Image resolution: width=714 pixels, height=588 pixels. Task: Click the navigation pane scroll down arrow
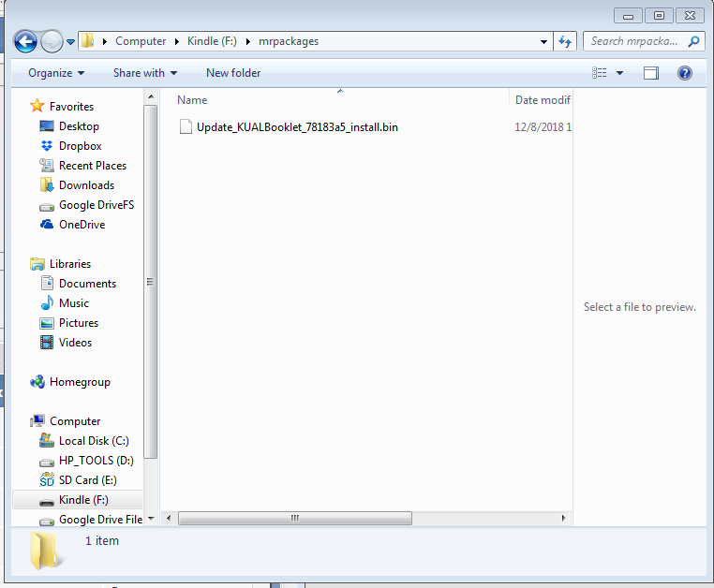pyautogui.click(x=151, y=519)
